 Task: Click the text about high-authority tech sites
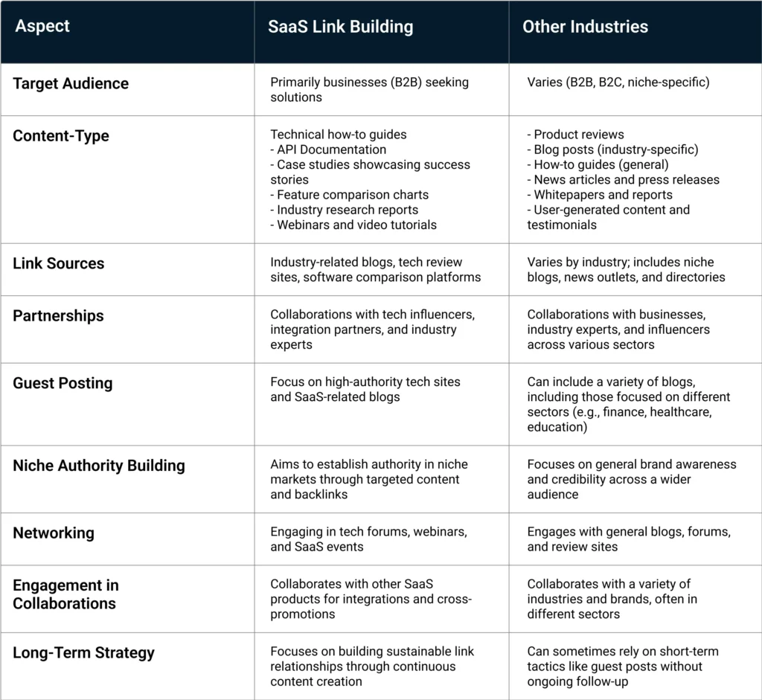click(x=365, y=389)
